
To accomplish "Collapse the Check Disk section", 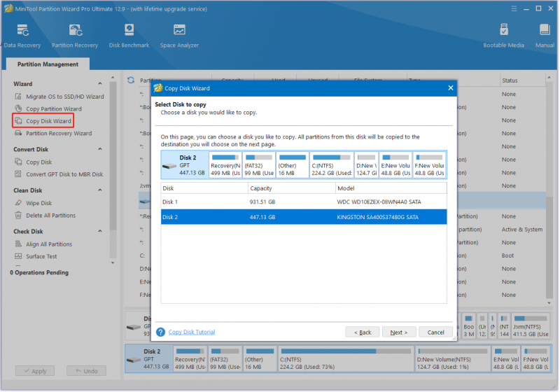I will (100, 231).
